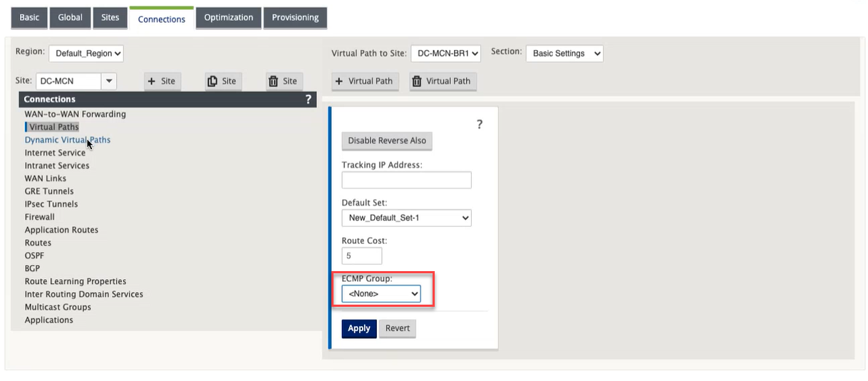Select the Connections tab
This screenshot has width=868, height=381.
162,19
